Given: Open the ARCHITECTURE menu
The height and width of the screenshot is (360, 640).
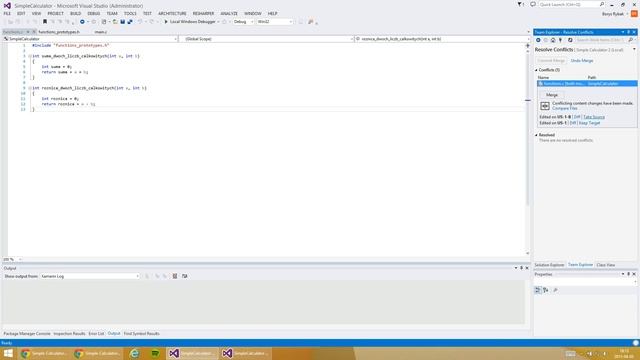Looking at the screenshot, I should 172,13.
